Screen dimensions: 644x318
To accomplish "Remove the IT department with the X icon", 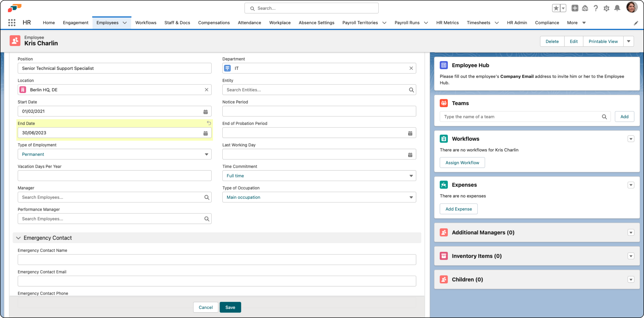I will pos(411,68).
